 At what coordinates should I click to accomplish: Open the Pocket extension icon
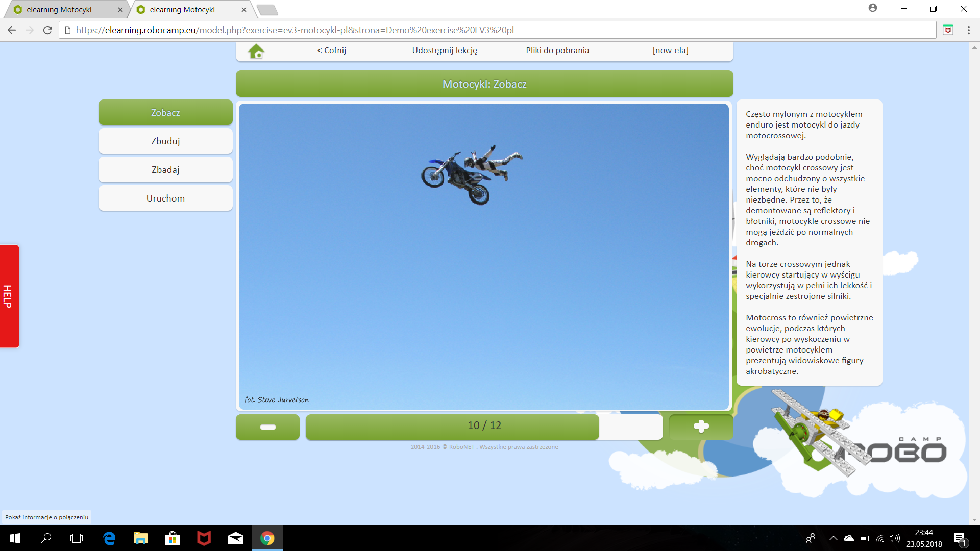948,30
